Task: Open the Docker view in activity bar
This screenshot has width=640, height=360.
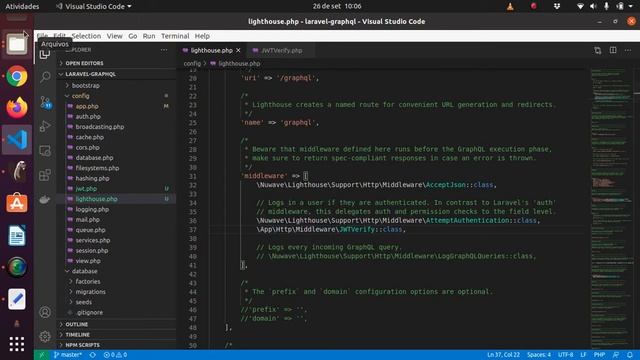Action: pyautogui.click(x=45, y=199)
